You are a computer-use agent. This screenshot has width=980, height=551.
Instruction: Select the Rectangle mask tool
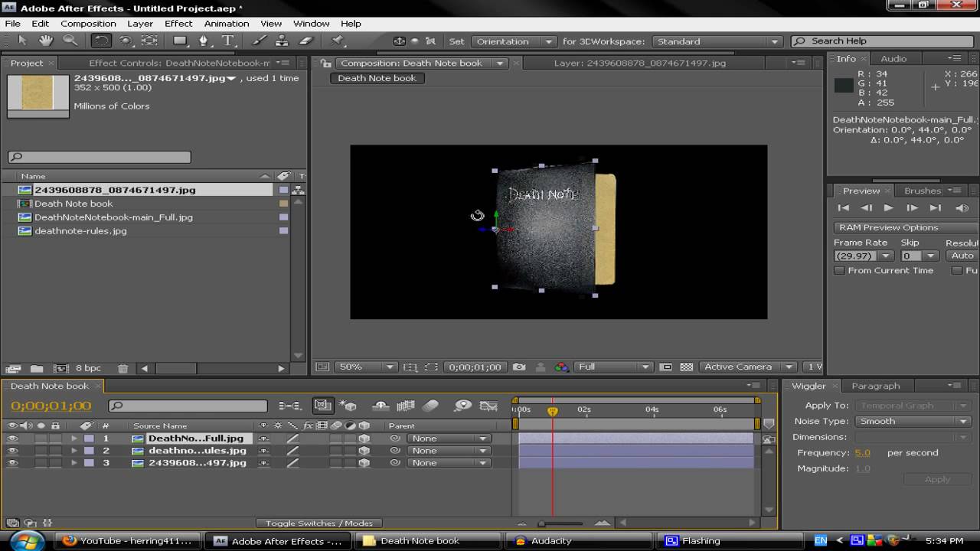coord(181,41)
